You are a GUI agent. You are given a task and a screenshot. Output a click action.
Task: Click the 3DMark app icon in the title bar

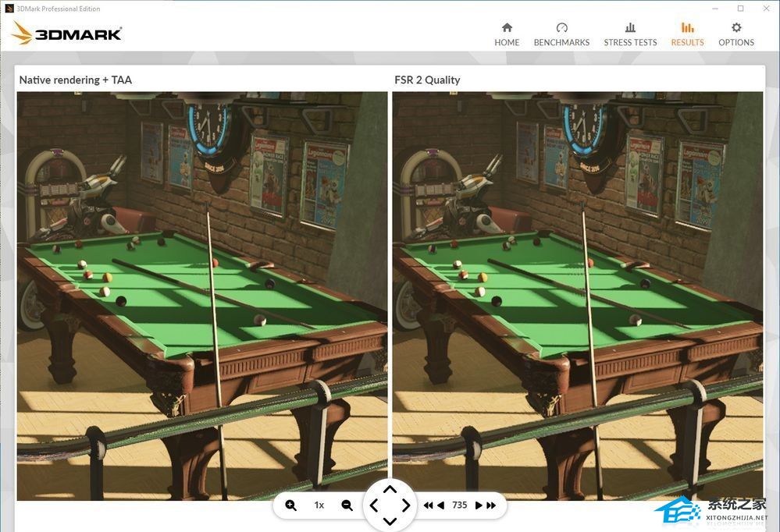[x=9, y=9]
